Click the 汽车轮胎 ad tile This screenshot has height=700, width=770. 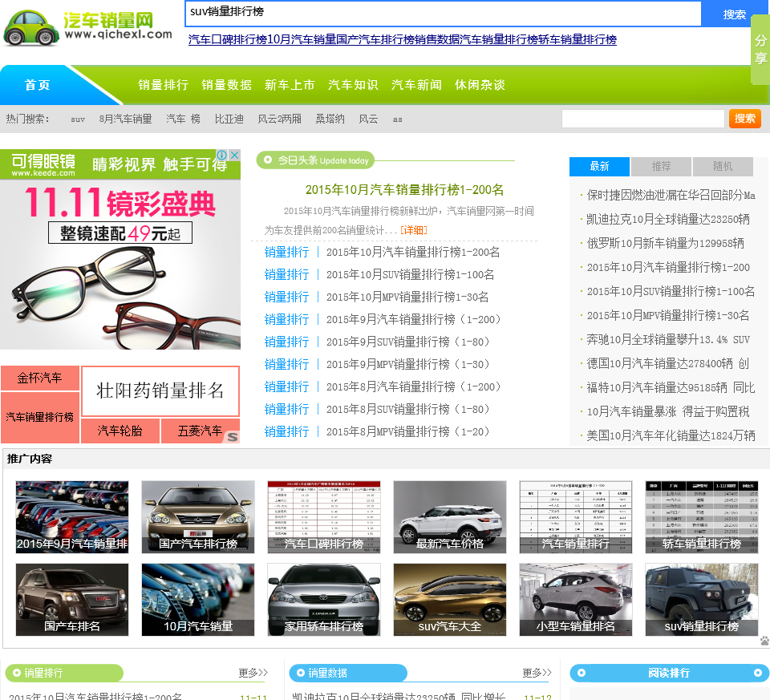tap(120, 431)
